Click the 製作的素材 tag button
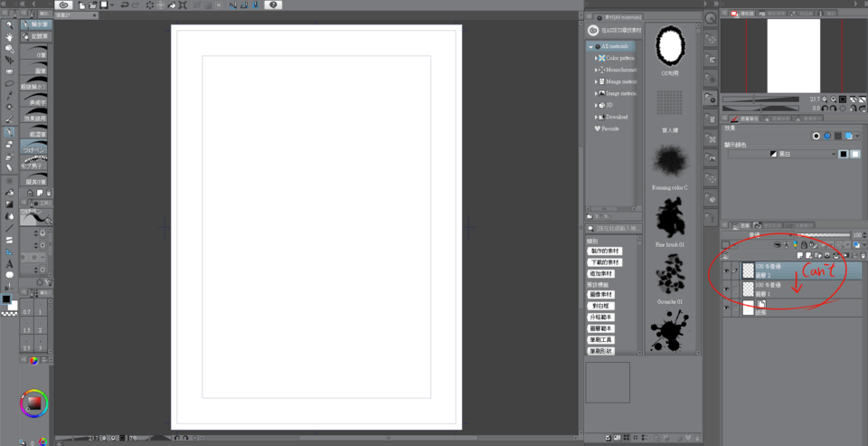The width and height of the screenshot is (868, 446). (605, 251)
